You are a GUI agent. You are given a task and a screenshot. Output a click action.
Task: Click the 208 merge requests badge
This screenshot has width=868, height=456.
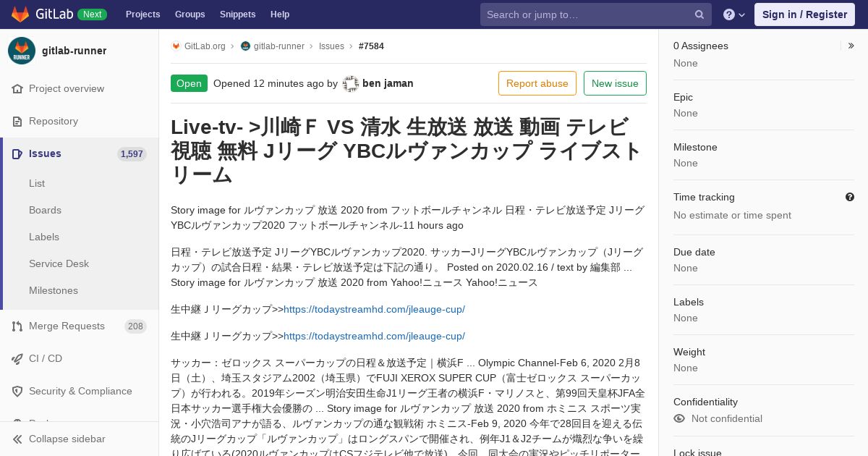point(135,326)
